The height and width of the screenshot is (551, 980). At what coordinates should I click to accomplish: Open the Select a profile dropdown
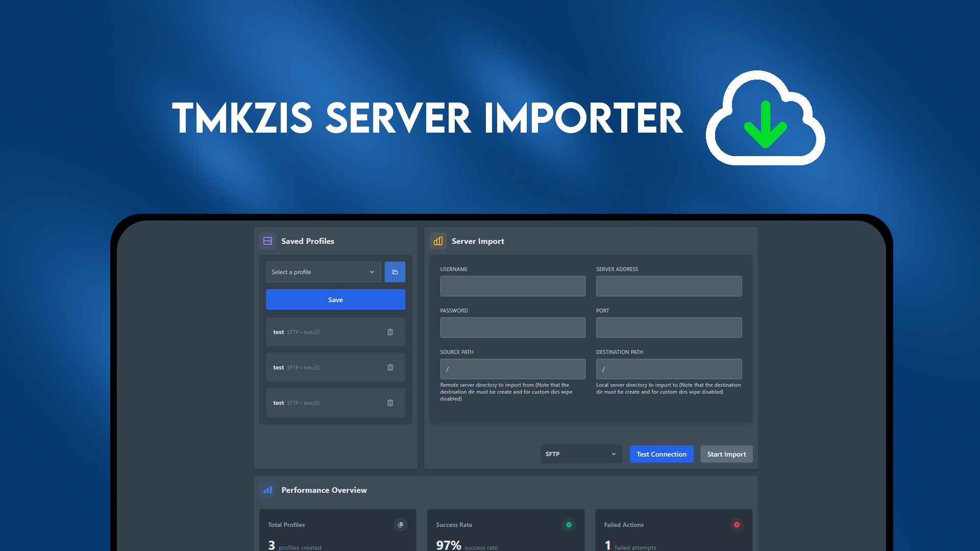(323, 272)
